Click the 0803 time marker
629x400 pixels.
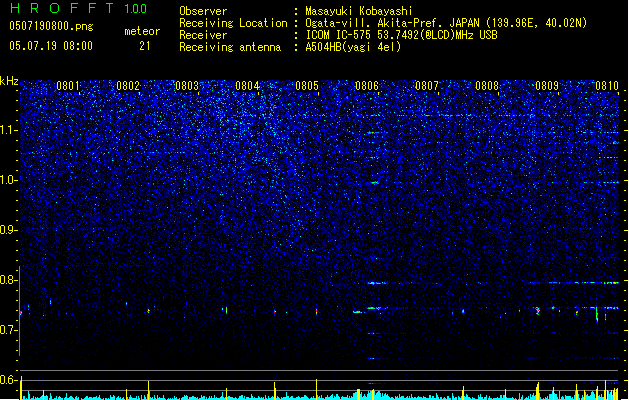pyautogui.click(x=187, y=86)
